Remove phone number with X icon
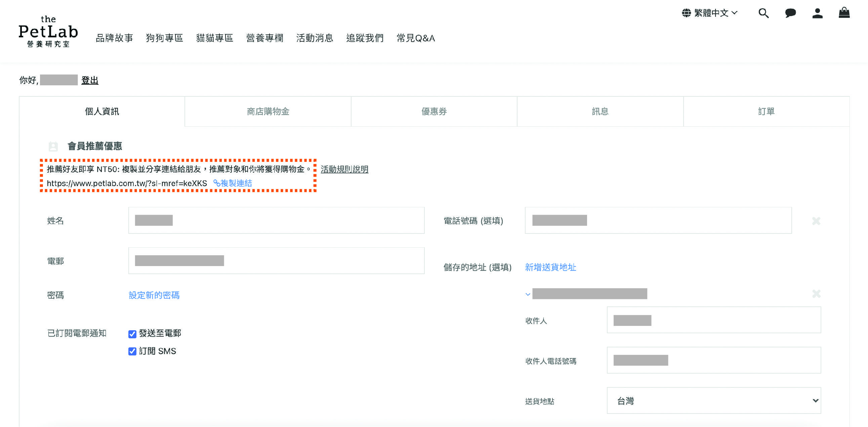The height and width of the screenshot is (427, 868). (816, 221)
